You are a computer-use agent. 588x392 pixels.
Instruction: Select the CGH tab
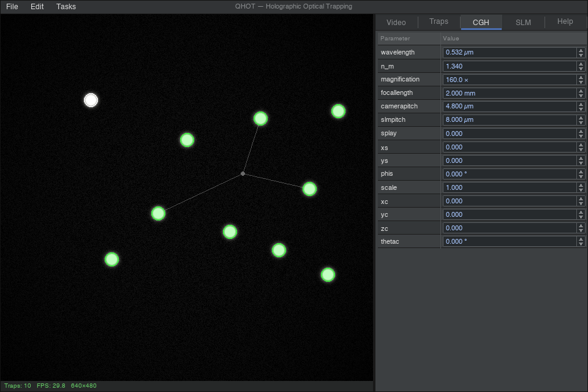[481, 23]
